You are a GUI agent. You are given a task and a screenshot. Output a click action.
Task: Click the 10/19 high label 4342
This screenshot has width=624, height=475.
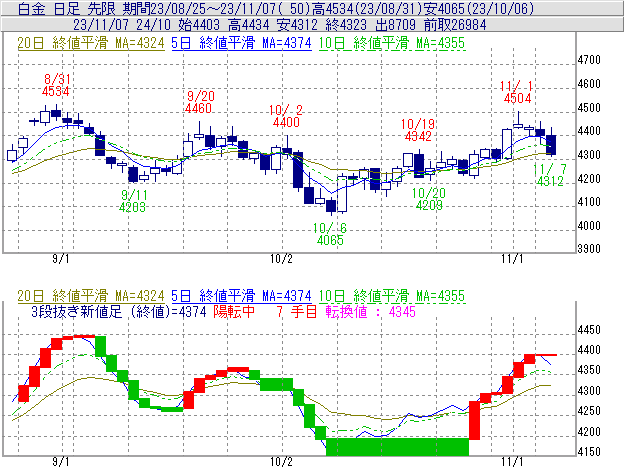pos(418,136)
